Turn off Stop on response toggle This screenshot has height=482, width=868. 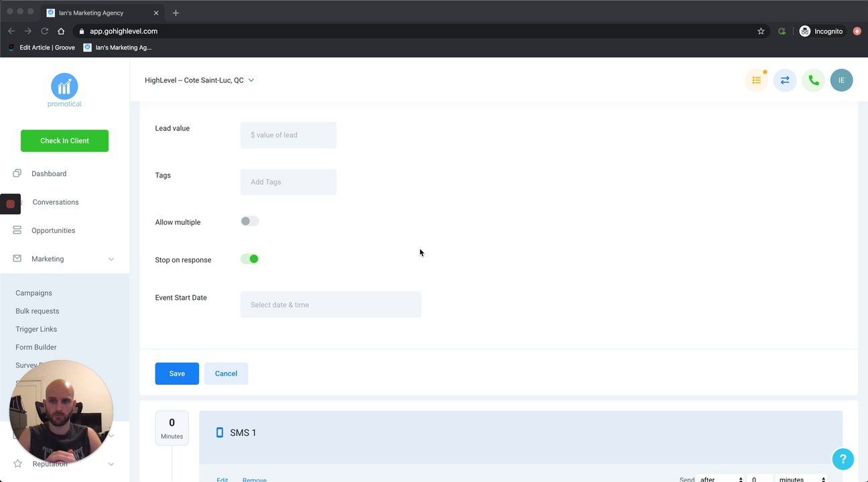coord(249,259)
